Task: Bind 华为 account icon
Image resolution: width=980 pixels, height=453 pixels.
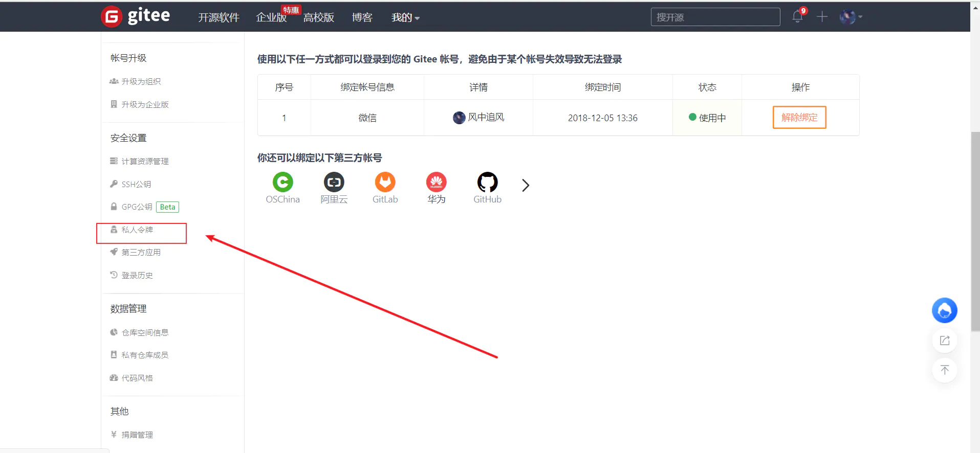Action: click(436, 182)
